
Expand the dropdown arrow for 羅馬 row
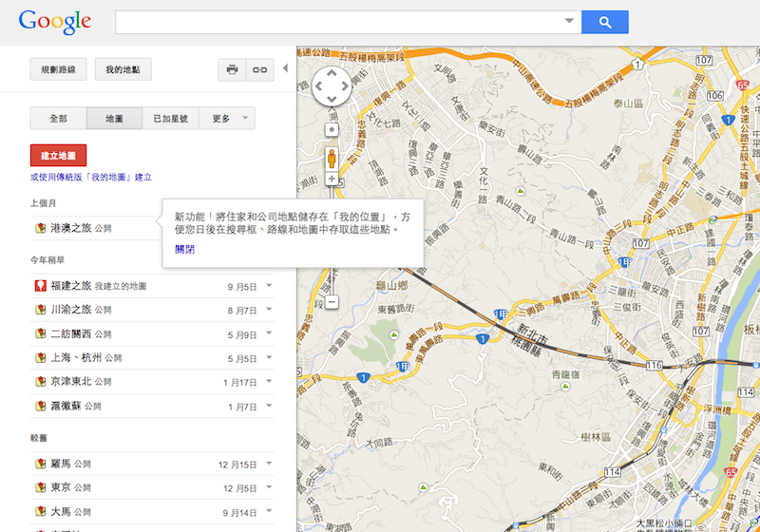coord(269,464)
